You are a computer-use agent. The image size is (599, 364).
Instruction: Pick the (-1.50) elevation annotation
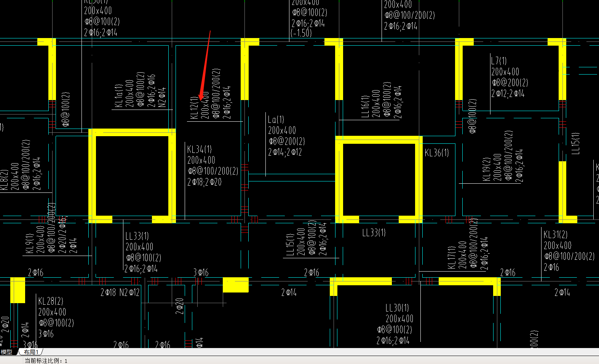(301, 33)
